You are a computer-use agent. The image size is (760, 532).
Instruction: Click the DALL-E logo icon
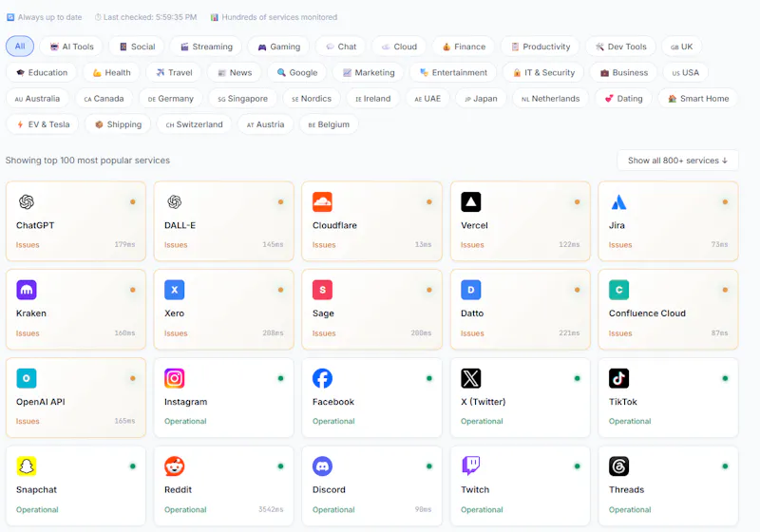[174, 201]
